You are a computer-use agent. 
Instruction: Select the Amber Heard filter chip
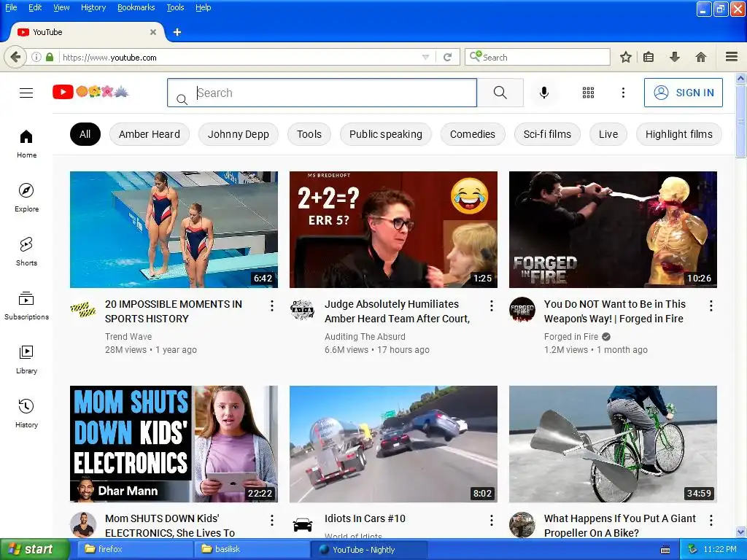coord(150,134)
